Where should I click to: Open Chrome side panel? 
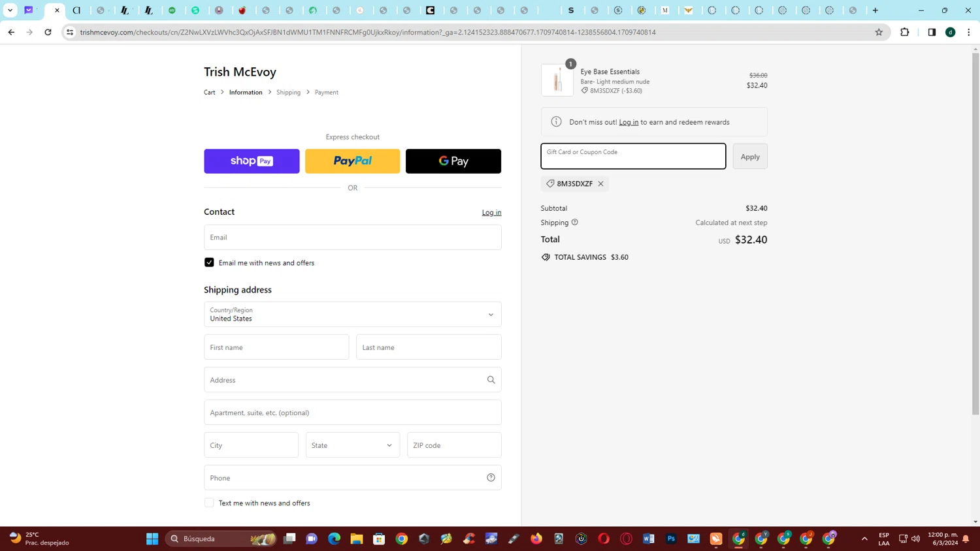click(x=932, y=32)
